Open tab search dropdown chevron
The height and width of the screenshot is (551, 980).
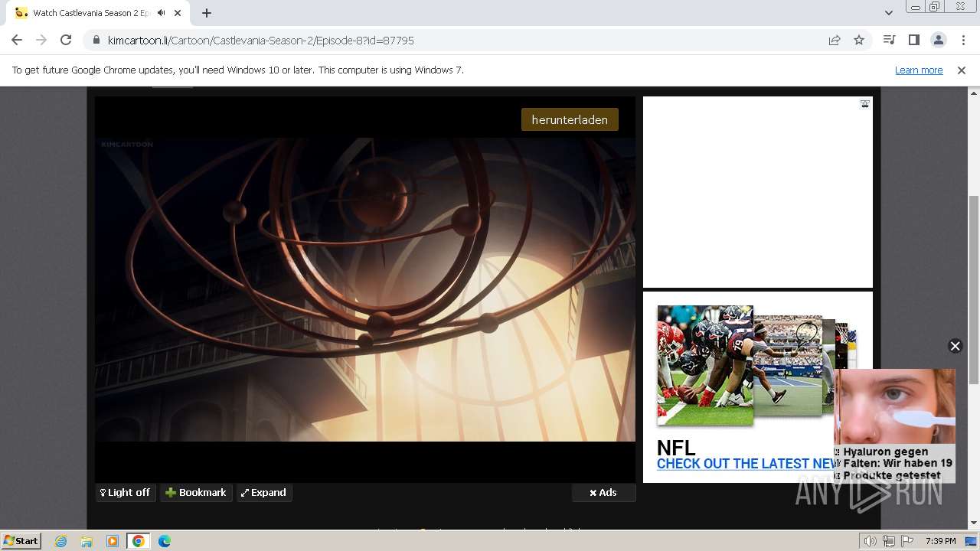888,13
